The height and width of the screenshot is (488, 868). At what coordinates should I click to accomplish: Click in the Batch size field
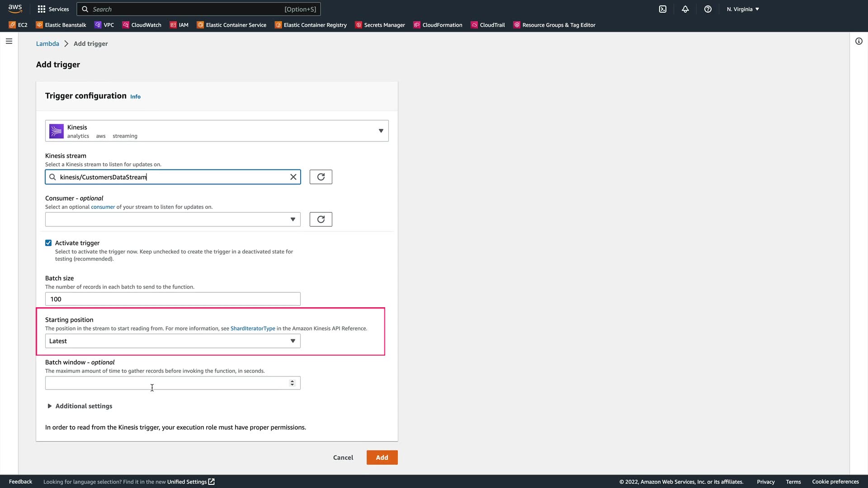173,299
